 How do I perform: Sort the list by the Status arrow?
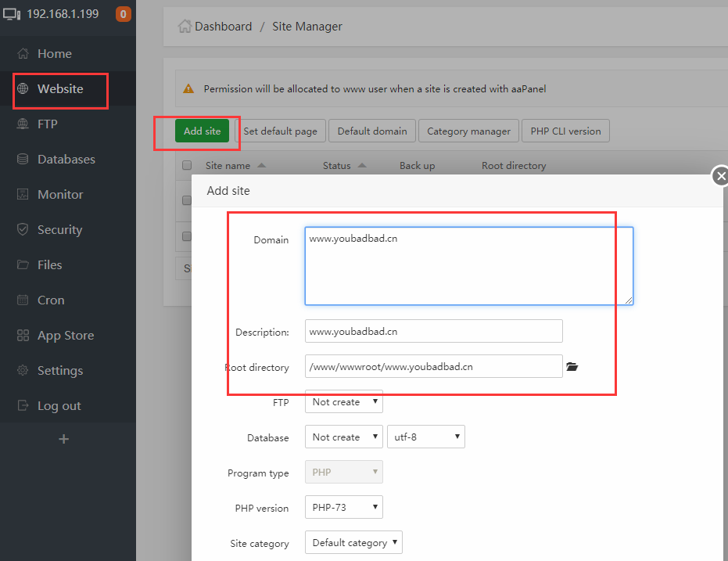[362, 166]
